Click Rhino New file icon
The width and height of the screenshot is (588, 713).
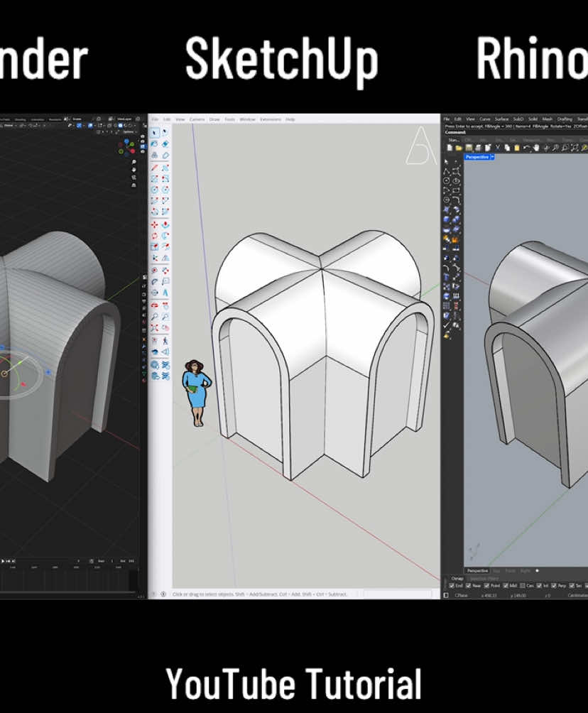[x=450, y=148]
